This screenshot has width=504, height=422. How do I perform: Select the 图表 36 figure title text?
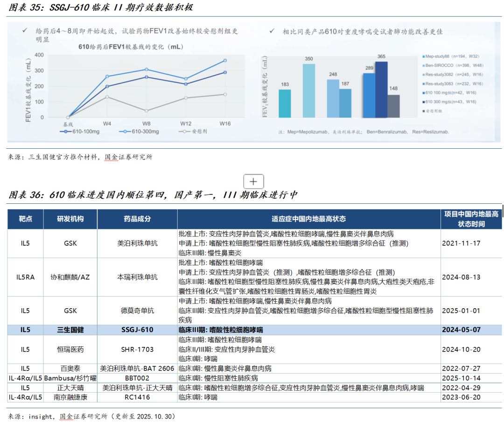click(x=153, y=194)
